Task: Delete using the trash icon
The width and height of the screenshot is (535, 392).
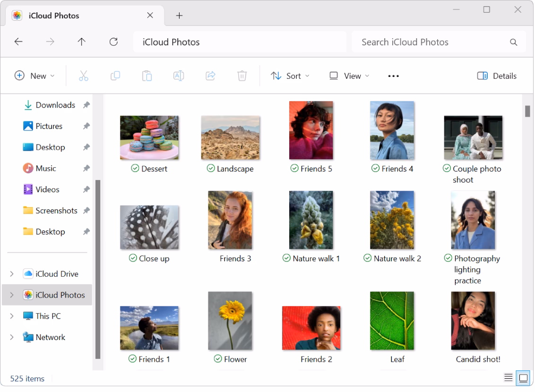Action: pos(242,76)
